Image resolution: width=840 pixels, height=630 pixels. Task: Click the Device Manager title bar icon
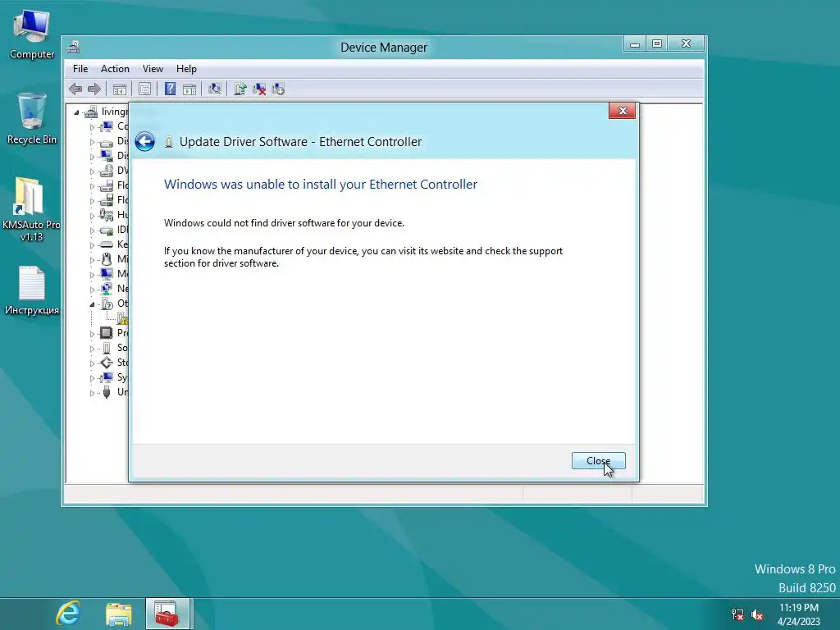(74, 47)
